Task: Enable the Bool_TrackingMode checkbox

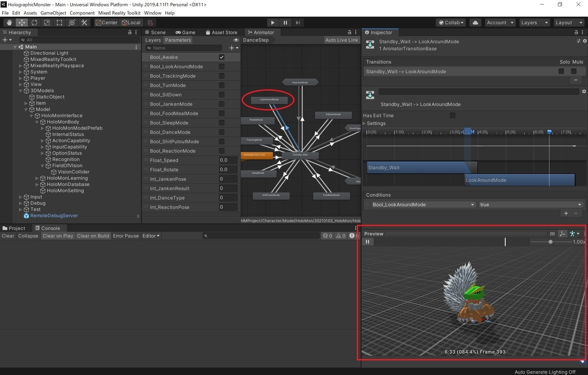Action: (x=221, y=76)
